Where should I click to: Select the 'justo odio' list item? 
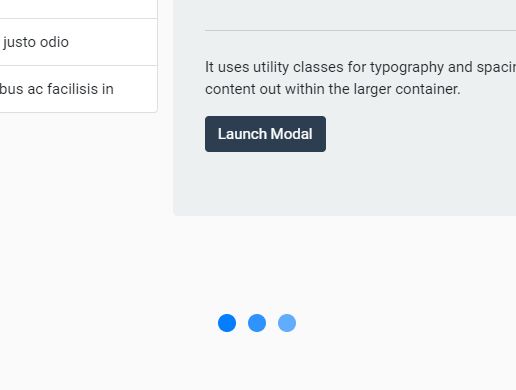tap(78, 42)
